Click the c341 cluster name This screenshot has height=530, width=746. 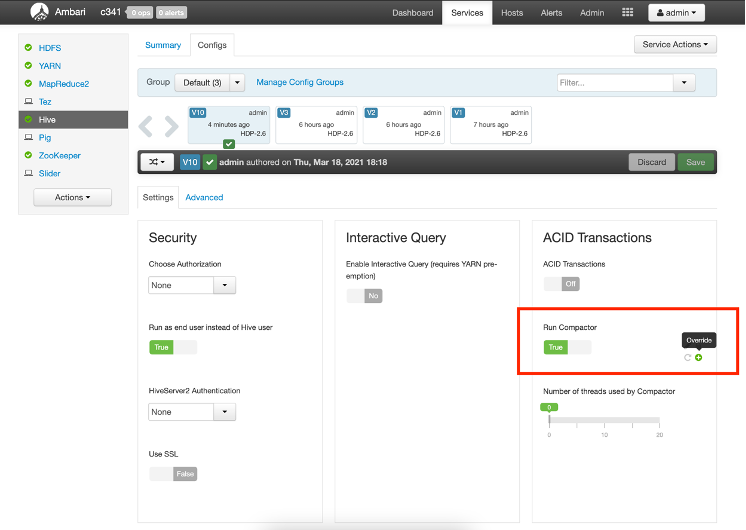[110, 12]
